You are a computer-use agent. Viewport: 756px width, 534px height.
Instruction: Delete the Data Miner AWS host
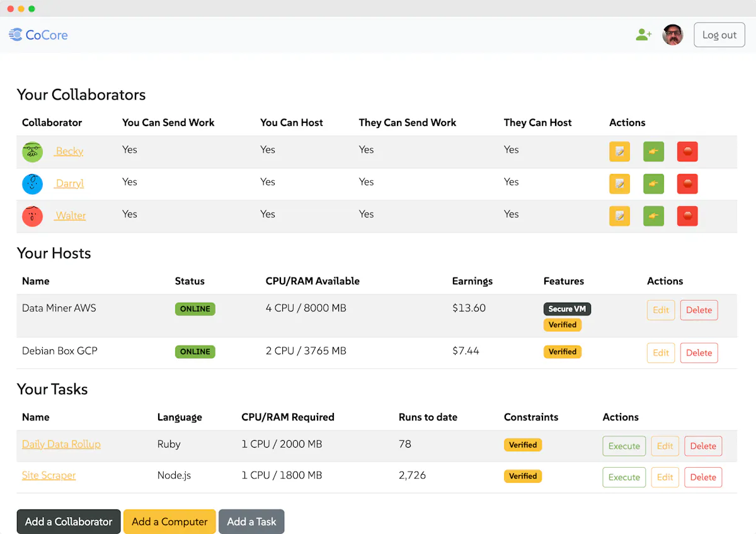[x=699, y=310]
